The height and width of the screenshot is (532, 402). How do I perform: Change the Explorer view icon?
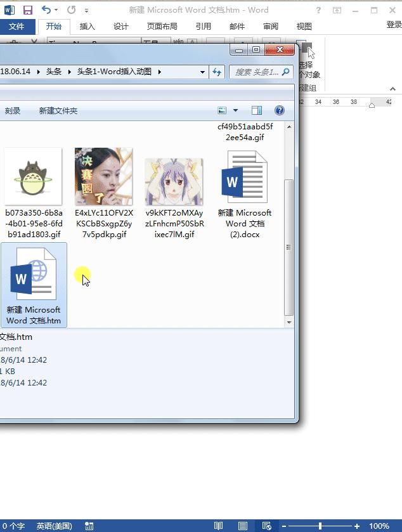(x=222, y=110)
